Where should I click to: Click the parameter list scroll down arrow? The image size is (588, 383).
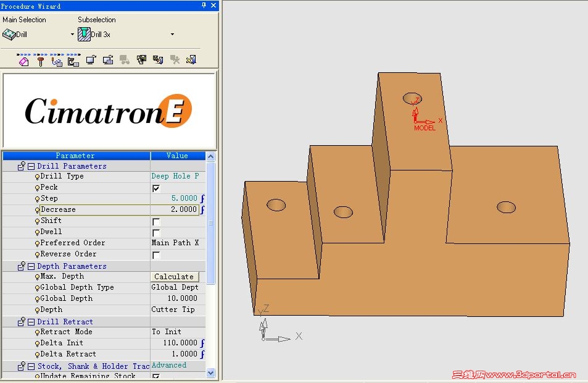[x=211, y=372]
